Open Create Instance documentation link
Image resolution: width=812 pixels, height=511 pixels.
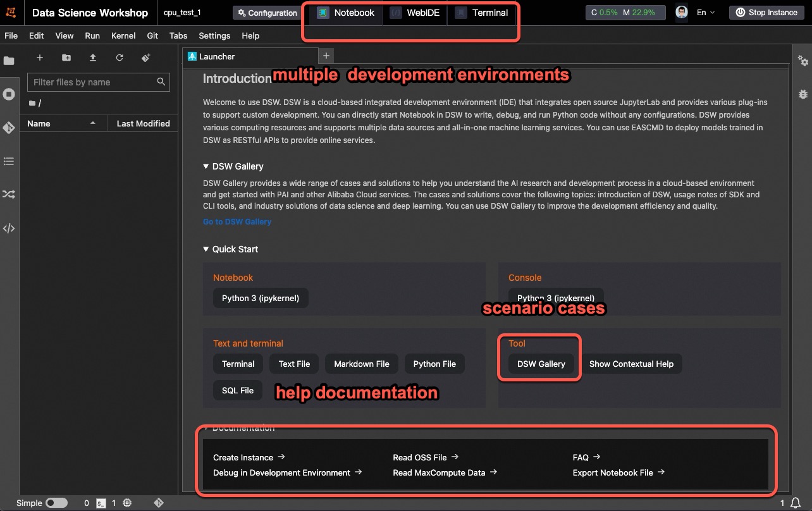click(x=249, y=457)
